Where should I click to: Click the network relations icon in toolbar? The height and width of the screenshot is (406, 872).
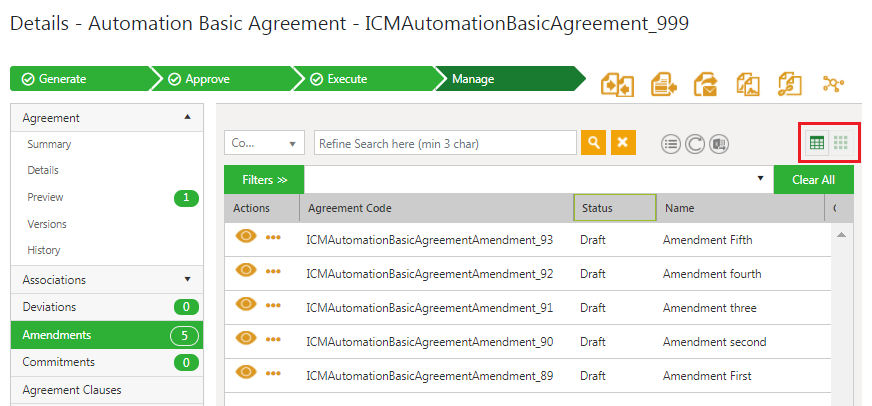tap(833, 85)
